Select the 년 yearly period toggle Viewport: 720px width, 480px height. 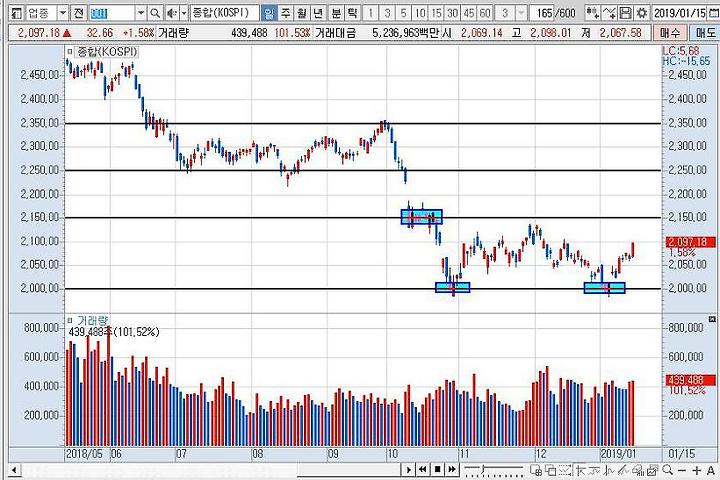pos(318,13)
